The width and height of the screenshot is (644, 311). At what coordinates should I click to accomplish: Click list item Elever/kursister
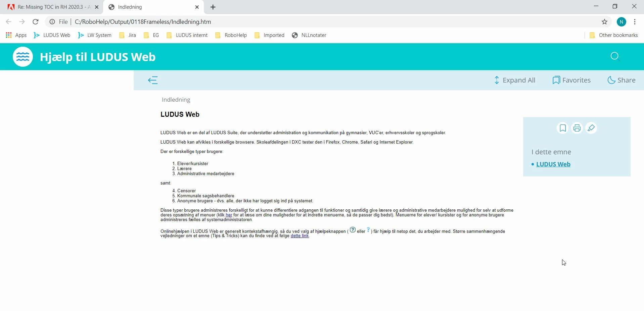193,164
